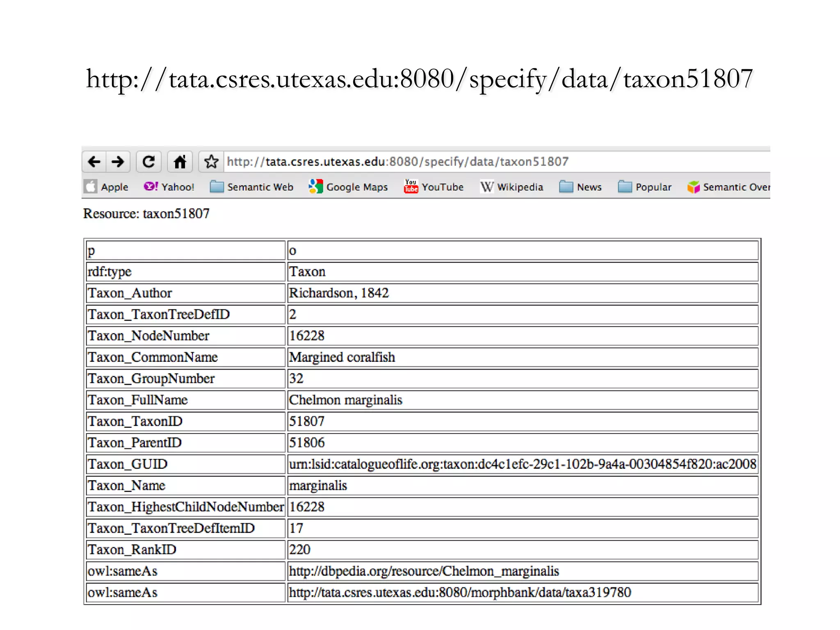Viewport: 840px width, 630px height.
Task: Click the Taxon_GUID urn:lsid value cell
Action: pos(522,464)
